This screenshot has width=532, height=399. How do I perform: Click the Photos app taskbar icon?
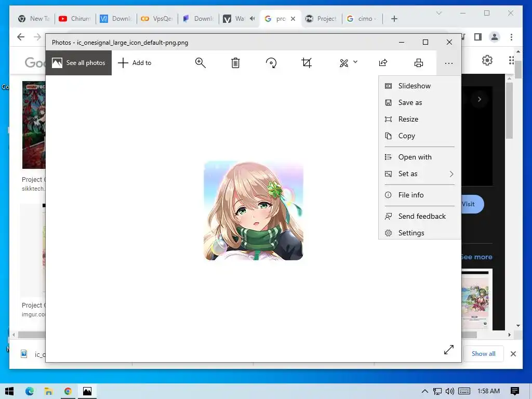coord(87,391)
